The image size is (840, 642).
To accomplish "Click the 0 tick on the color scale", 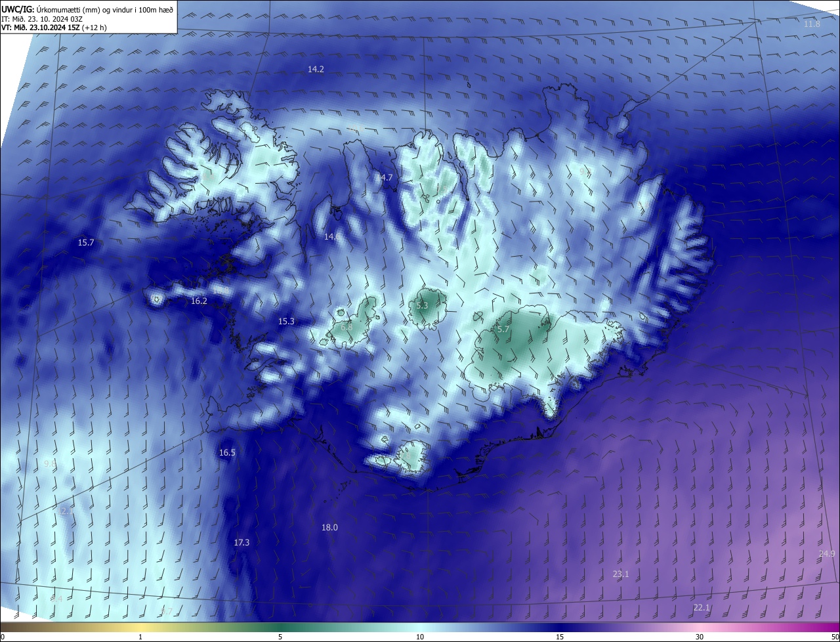I will [x=3, y=637].
